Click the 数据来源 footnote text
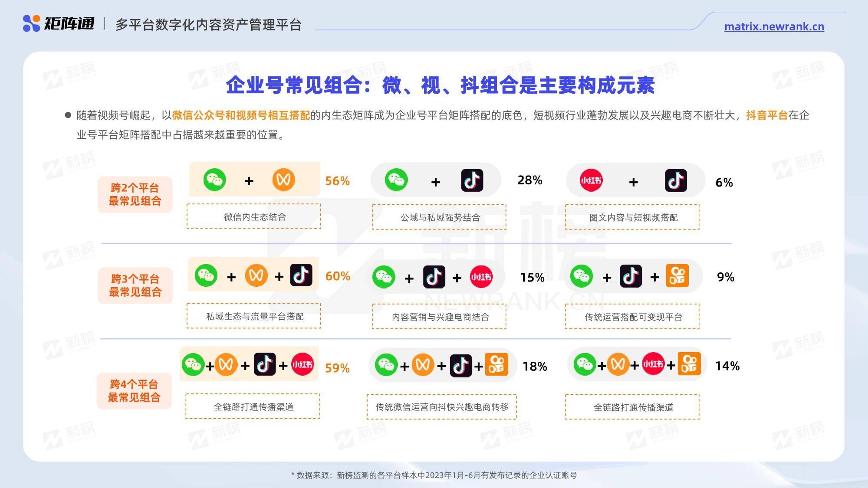 (x=434, y=475)
